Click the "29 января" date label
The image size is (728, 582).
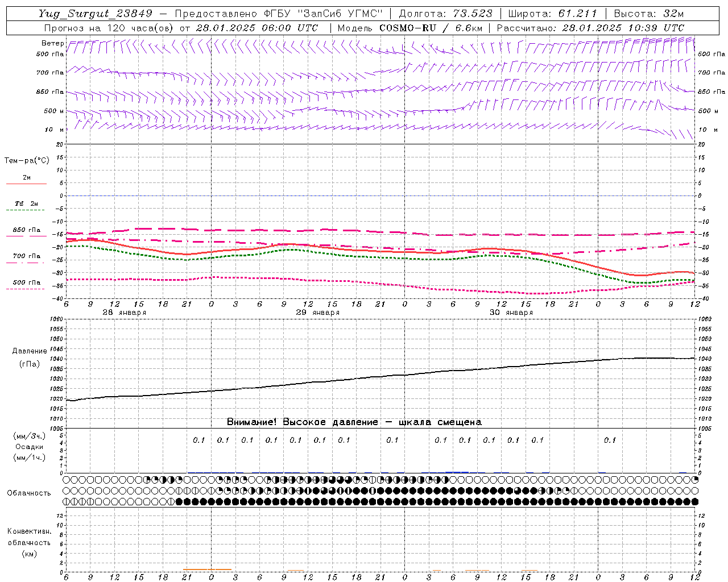point(317,313)
